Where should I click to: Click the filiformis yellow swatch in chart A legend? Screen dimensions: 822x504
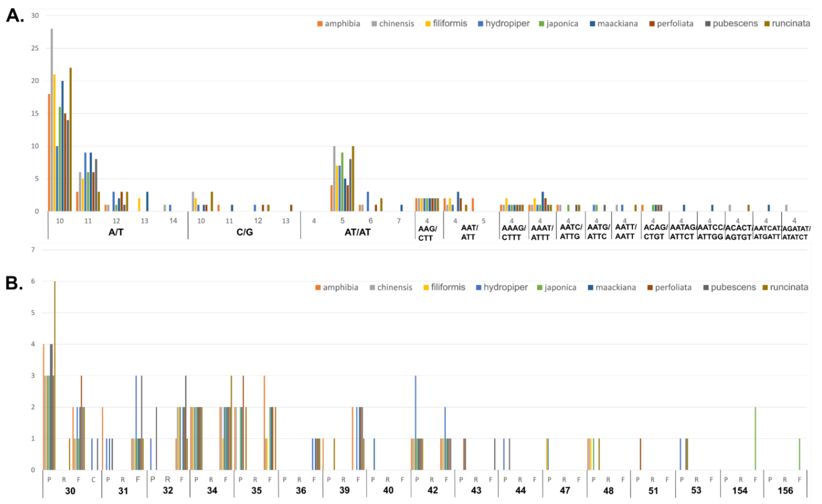(x=428, y=24)
